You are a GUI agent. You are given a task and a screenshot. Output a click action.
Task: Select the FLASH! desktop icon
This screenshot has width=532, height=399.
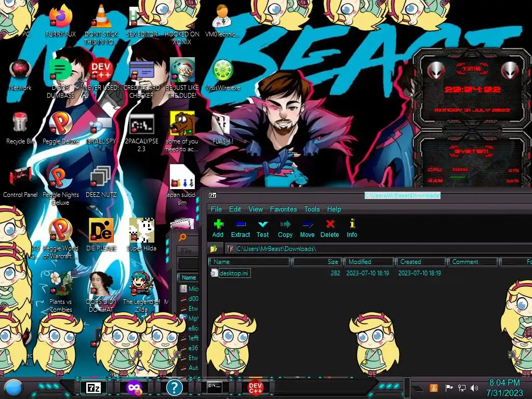222,129
